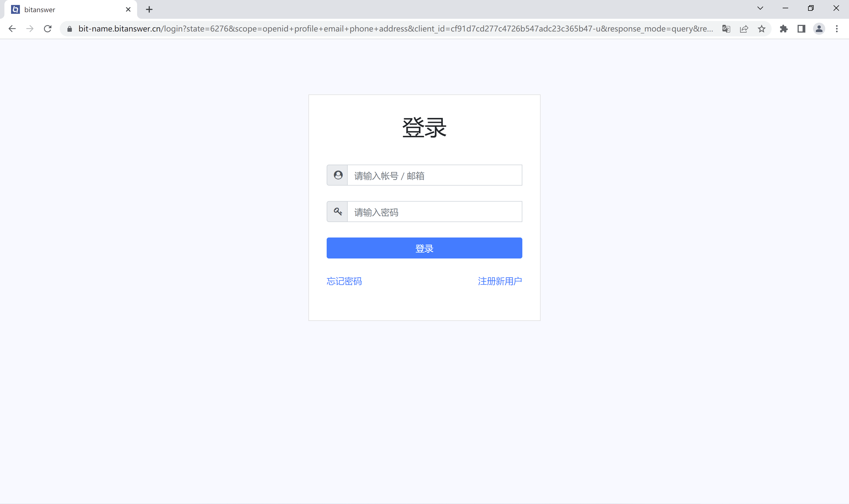Viewport: 849px width, 504px height.
Task: Open the 注册新用户 link
Action: coord(499,281)
